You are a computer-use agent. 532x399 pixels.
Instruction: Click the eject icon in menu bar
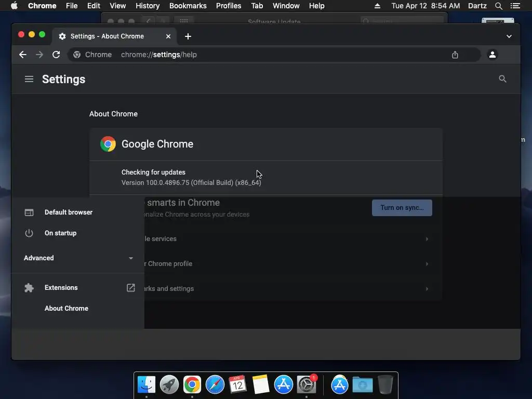click(x=377, y=6)
